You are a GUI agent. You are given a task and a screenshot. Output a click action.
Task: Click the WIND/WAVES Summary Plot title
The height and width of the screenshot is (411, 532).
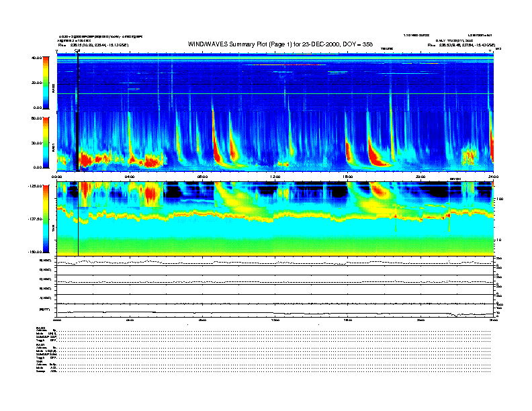point(280,44)
